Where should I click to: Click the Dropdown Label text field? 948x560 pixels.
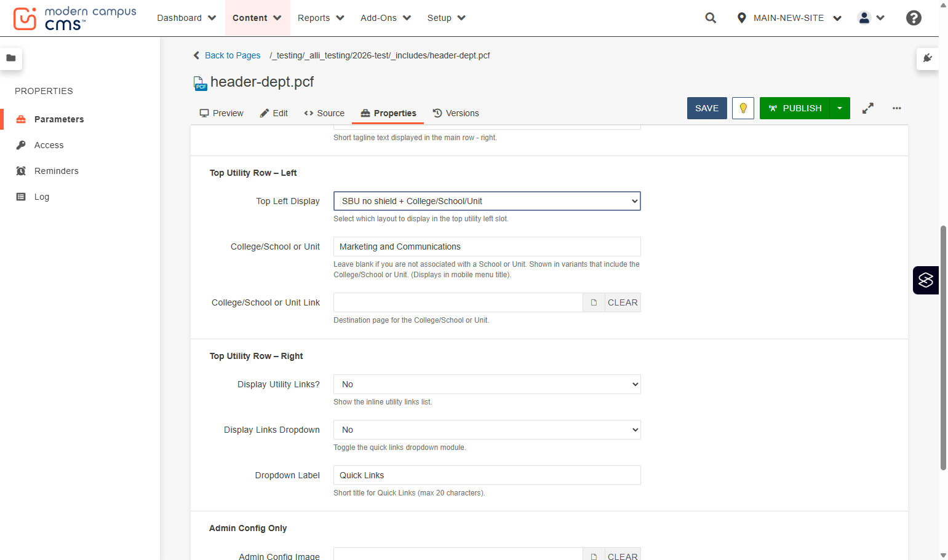click(487, 475)
